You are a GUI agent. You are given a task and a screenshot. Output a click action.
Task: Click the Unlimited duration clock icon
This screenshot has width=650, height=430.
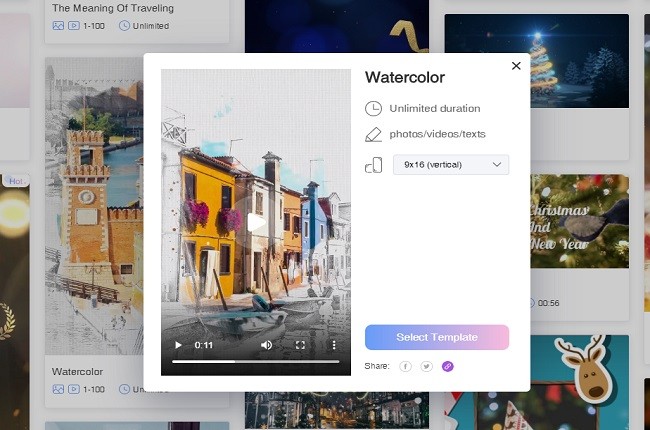point(373,109)
